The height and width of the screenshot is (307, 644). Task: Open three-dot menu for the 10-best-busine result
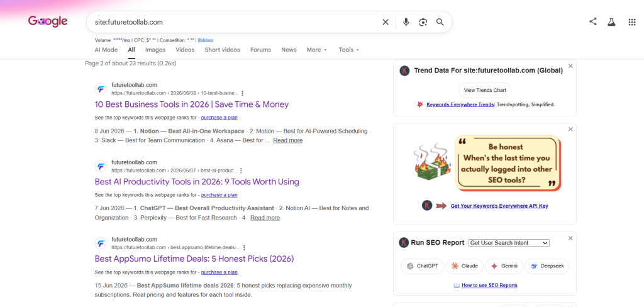242,93
